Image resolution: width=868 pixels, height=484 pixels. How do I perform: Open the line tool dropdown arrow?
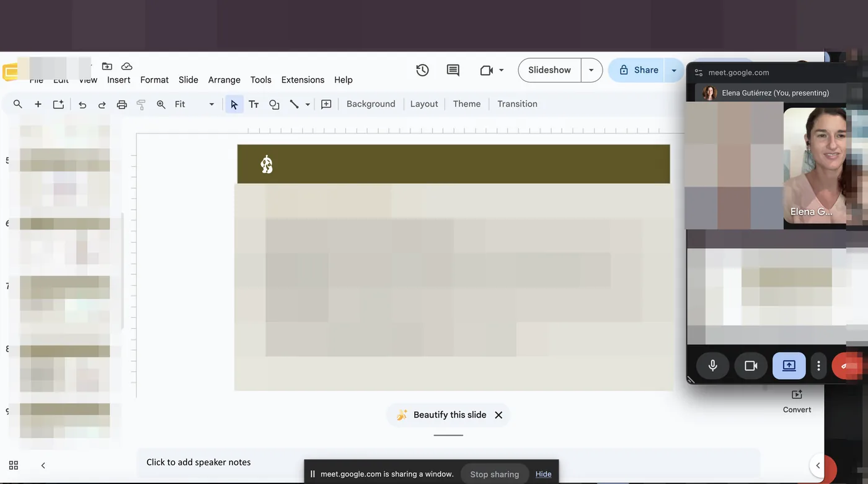click(x=308, y=104)
